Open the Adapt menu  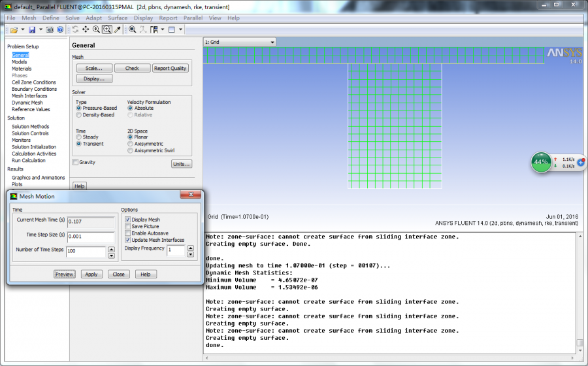tap(93, 18)
